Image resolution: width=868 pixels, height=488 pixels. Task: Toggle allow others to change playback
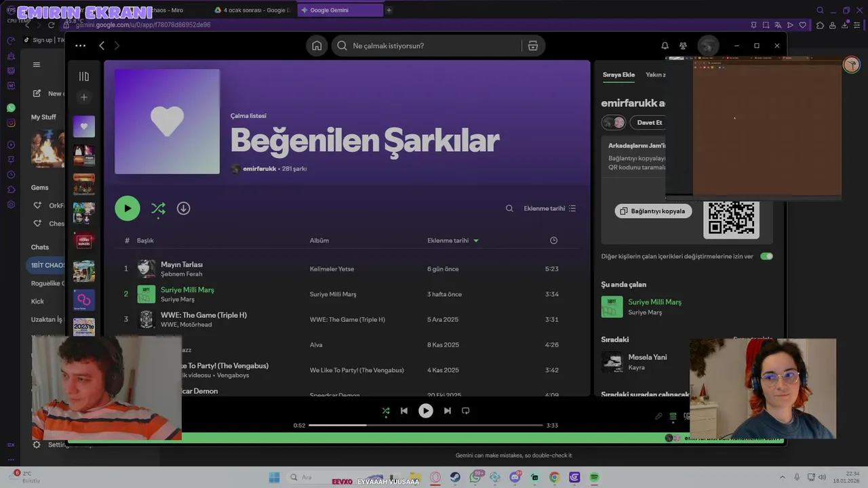(x=766, y=256)
